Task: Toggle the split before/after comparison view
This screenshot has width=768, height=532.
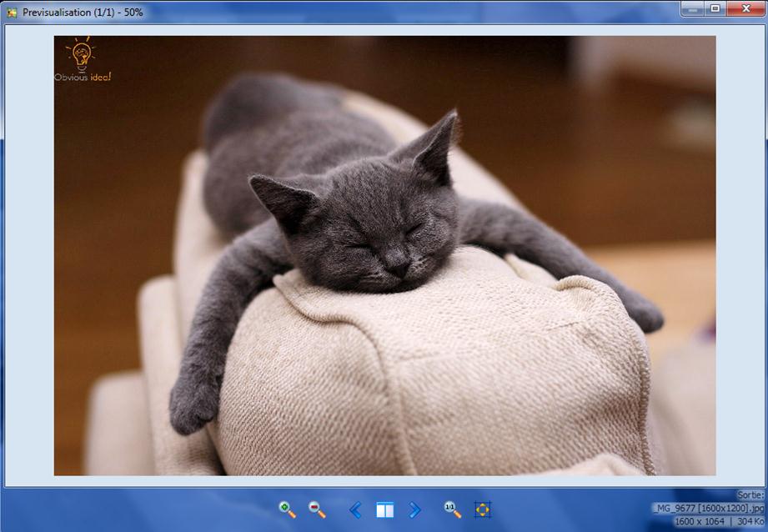Action: pyautogui.click(x=384, y=509)
